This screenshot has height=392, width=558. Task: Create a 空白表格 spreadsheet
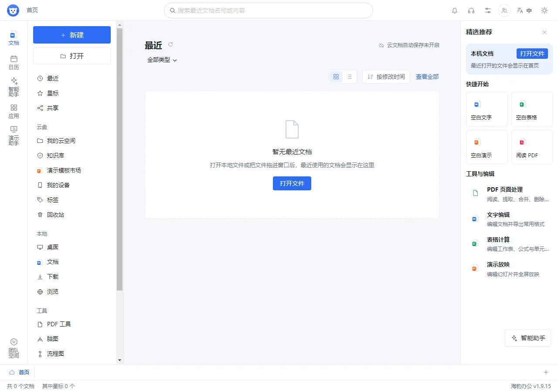tap(532, 109)
